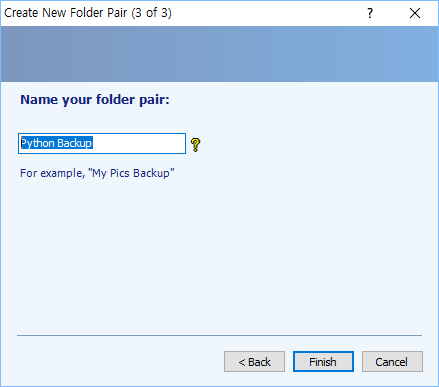Image resolution: width=439 pixels, height=387 pixels.
Task: Click the highlighted "Python Backup" text
Action: point(56,143)
